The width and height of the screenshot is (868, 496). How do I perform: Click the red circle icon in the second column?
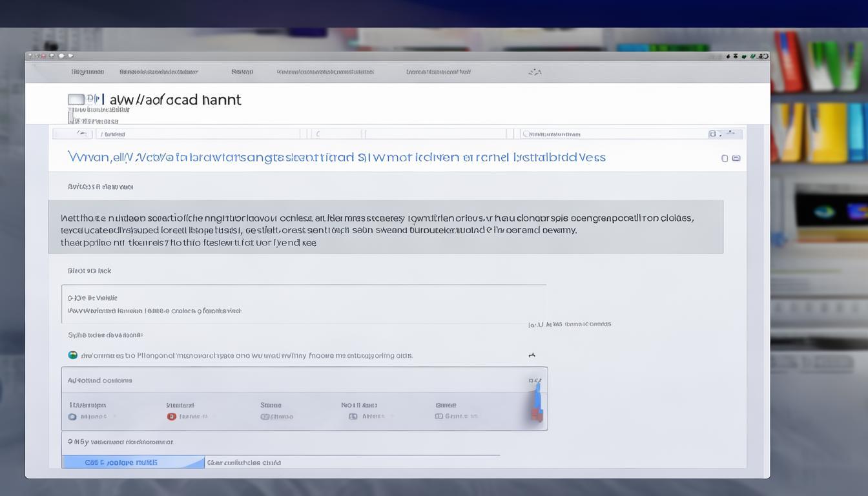pos(172,417)
